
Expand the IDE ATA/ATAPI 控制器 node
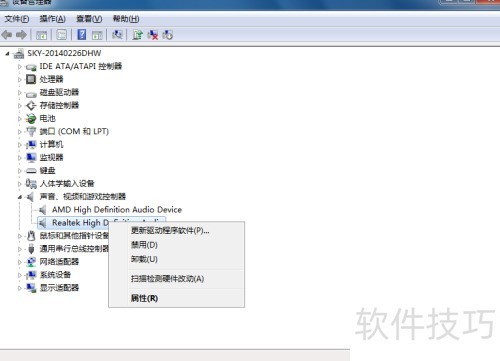click(19, 67)
